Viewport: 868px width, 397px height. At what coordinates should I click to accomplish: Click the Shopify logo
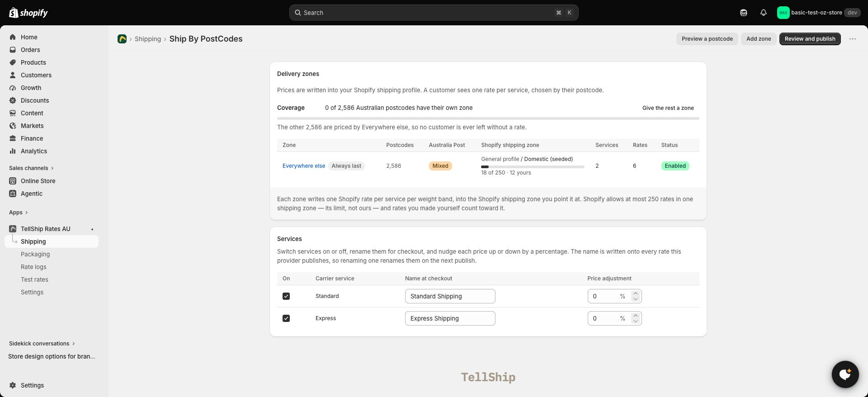28,13
